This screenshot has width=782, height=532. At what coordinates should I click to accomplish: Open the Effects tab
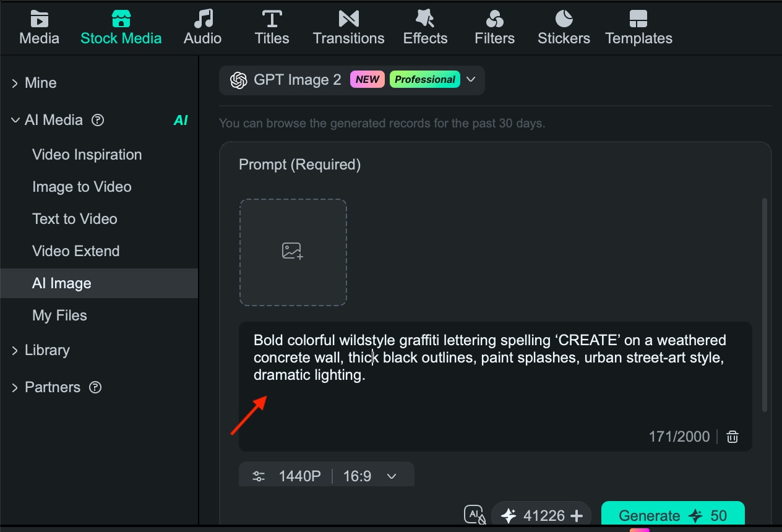[x=425, y=28]
